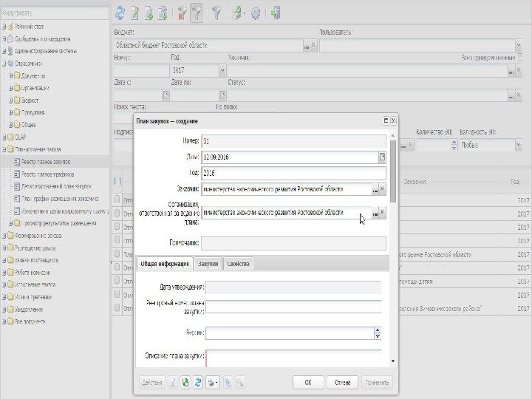The height and width of the screenshot is (399, 532).
Task: Toggle the checkbox at right of Заказчик filter
Action: (519, 58)
